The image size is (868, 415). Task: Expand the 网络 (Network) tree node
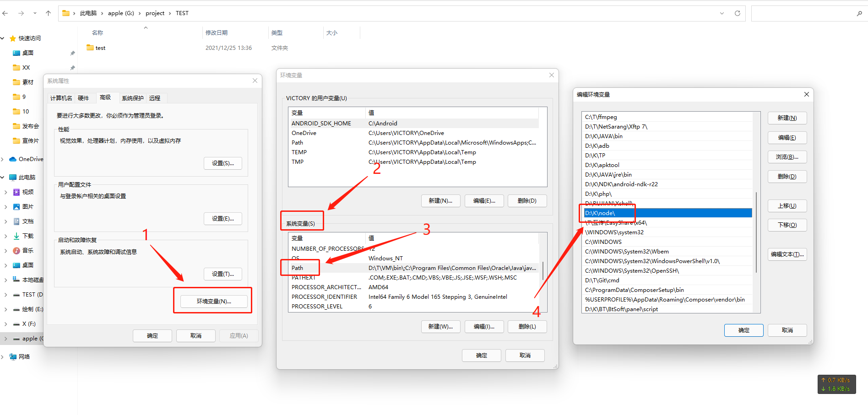point(3,357)
